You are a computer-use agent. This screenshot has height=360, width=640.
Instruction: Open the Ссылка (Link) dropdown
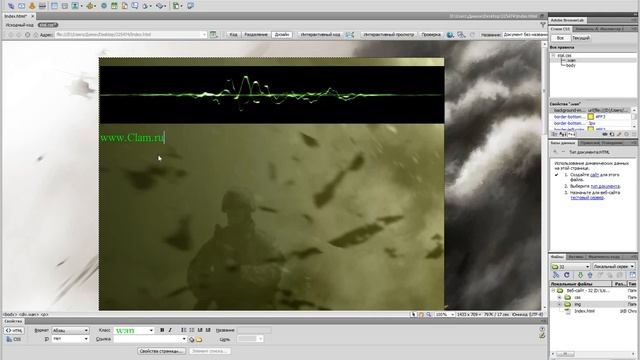(149, 339)
